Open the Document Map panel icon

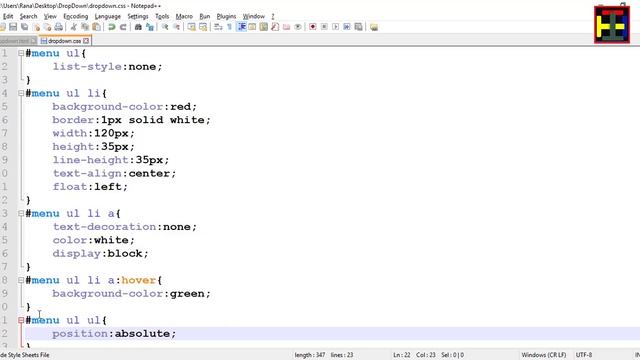click(264, 27)
